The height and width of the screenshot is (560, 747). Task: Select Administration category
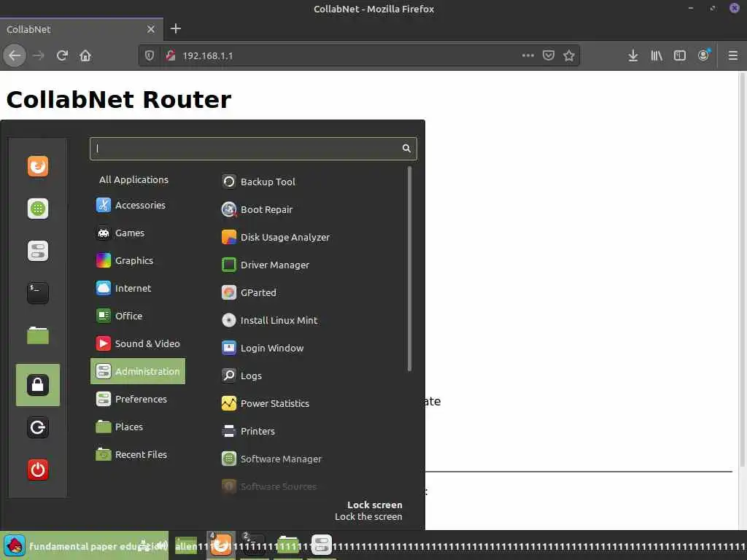click(138, 371)
